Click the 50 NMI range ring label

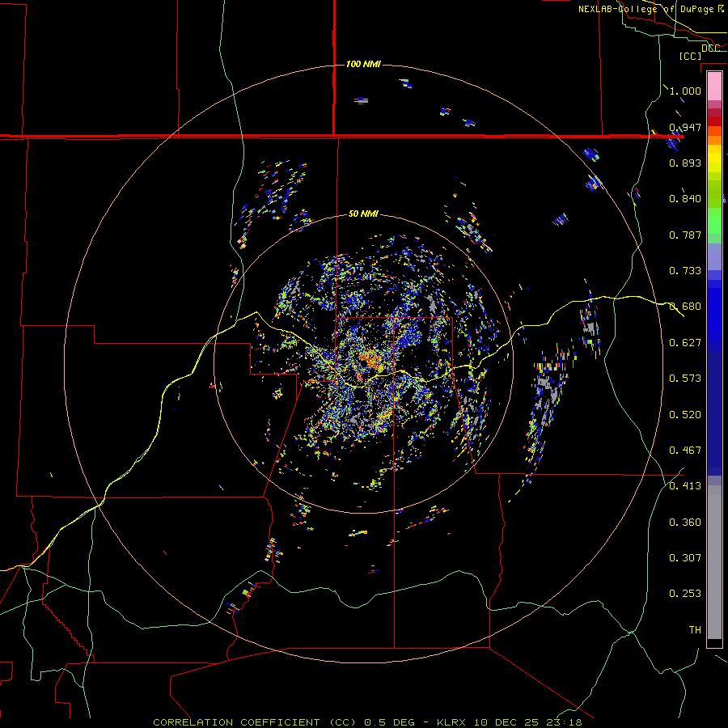click(x=363, y=214)
